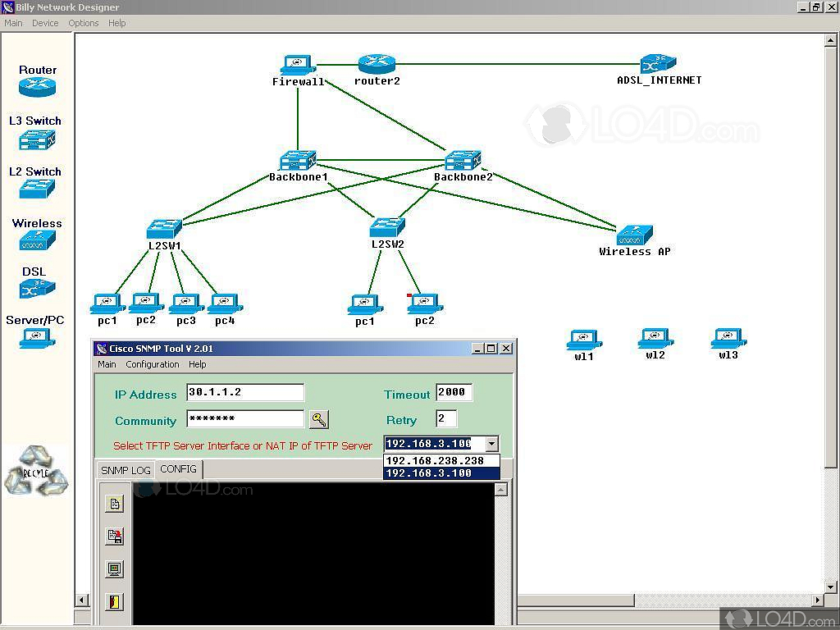Click the IP Address field showing 30.1.1.2
840x630 pixels.
coord(245,392)
